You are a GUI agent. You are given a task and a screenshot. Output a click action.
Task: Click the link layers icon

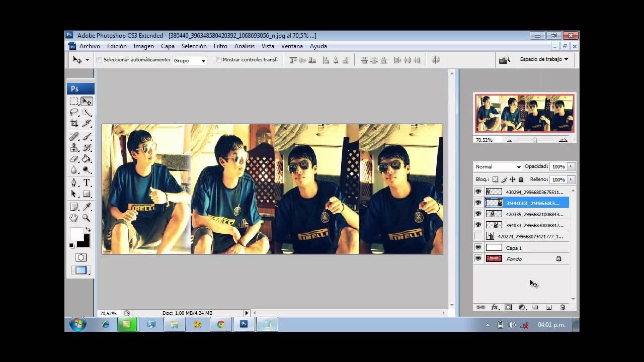coord(480,307)
